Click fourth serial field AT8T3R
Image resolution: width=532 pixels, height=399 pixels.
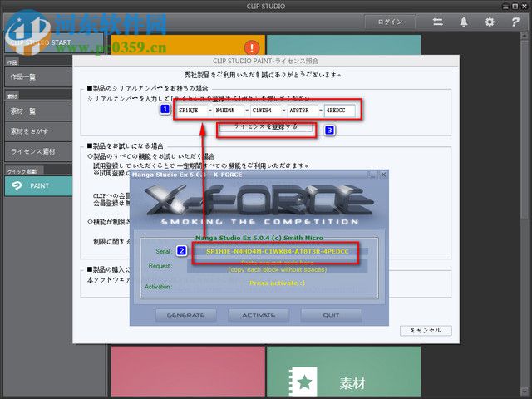pyautogui.click(x=303, y=111)
